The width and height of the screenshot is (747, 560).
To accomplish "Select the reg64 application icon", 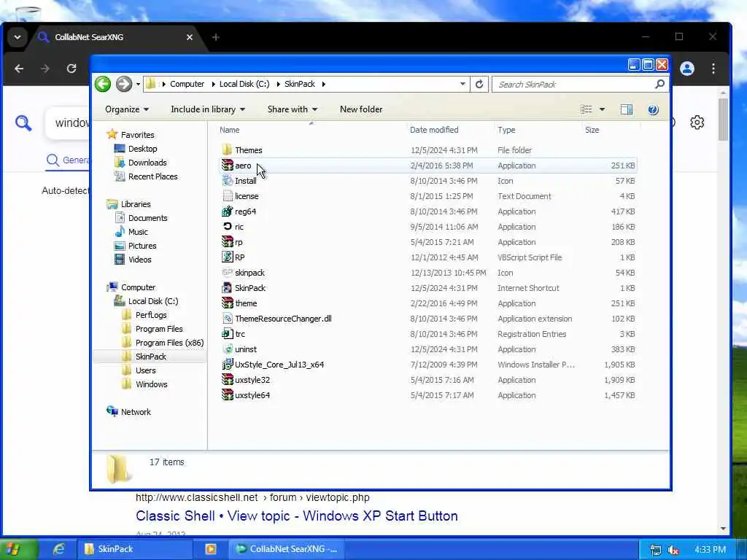I will click(x=228, y=211).
